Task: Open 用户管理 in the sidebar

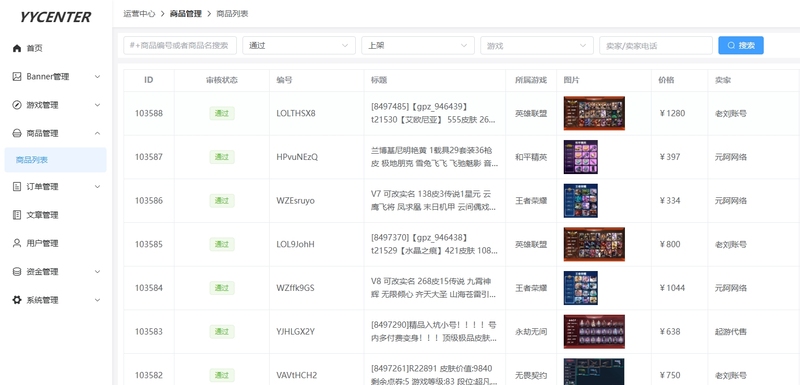Action: 42,243
